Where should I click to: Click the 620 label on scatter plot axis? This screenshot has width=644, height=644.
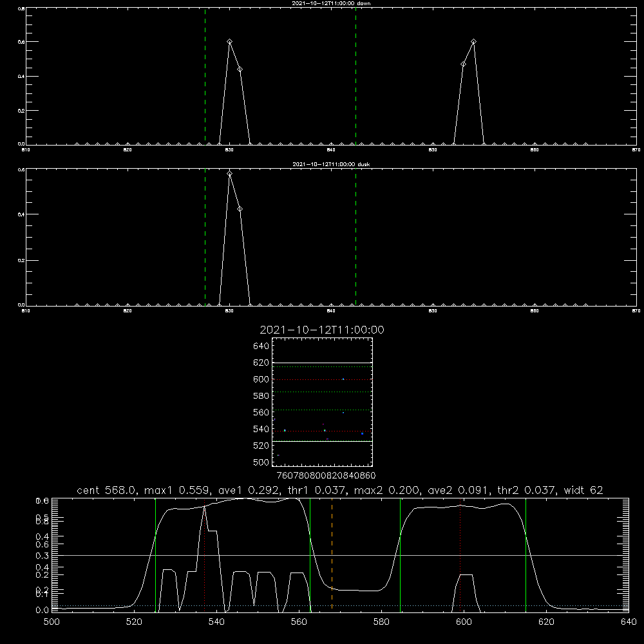pyautogui.click(x=261, y=363)
